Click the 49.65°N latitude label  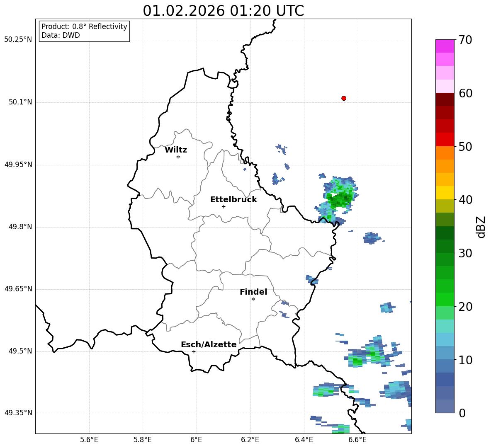(18, 289)
